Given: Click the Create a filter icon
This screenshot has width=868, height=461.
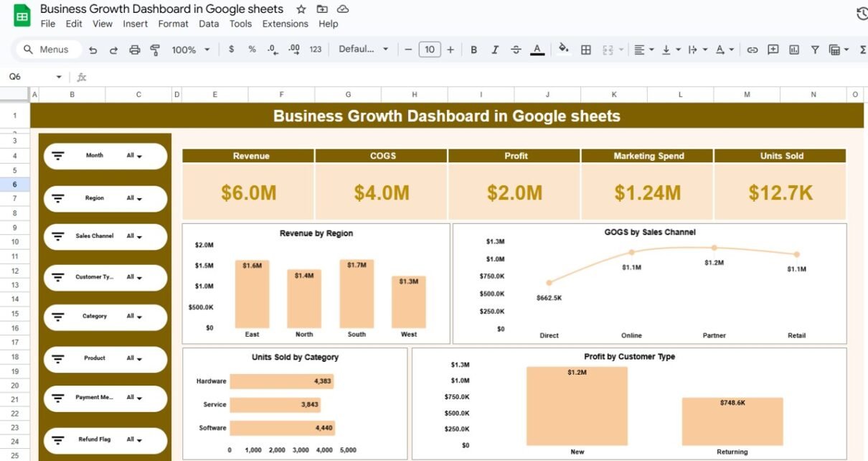Looking at the screenshot, I should pos(815,50).
